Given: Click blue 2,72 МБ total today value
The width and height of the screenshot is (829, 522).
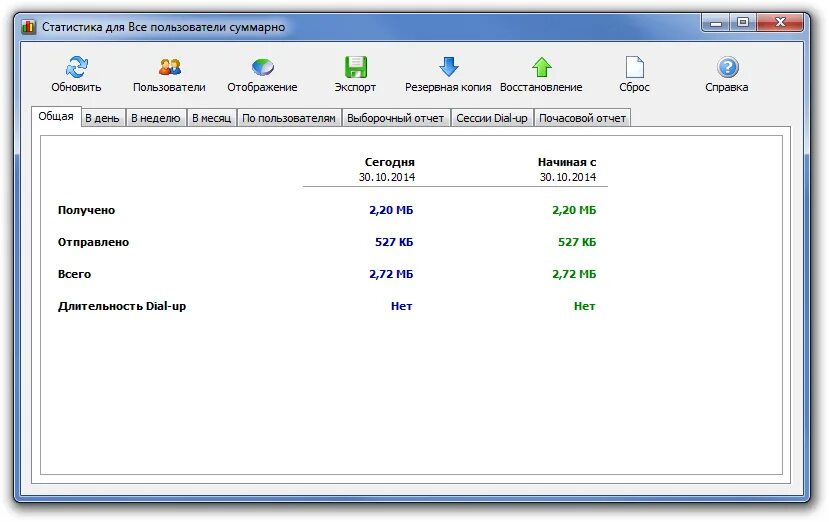Looking at the screenshot, I should (x=391, y=274).
